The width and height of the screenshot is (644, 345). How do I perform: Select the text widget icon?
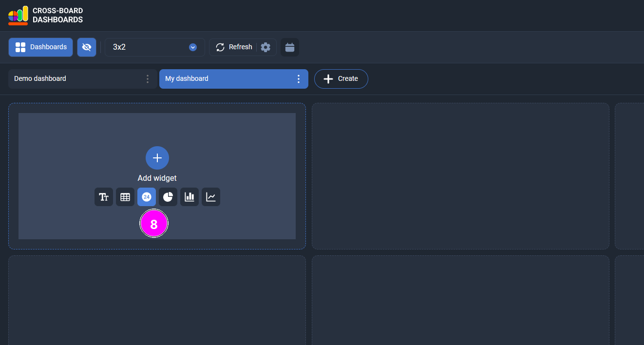coord(104,197)
